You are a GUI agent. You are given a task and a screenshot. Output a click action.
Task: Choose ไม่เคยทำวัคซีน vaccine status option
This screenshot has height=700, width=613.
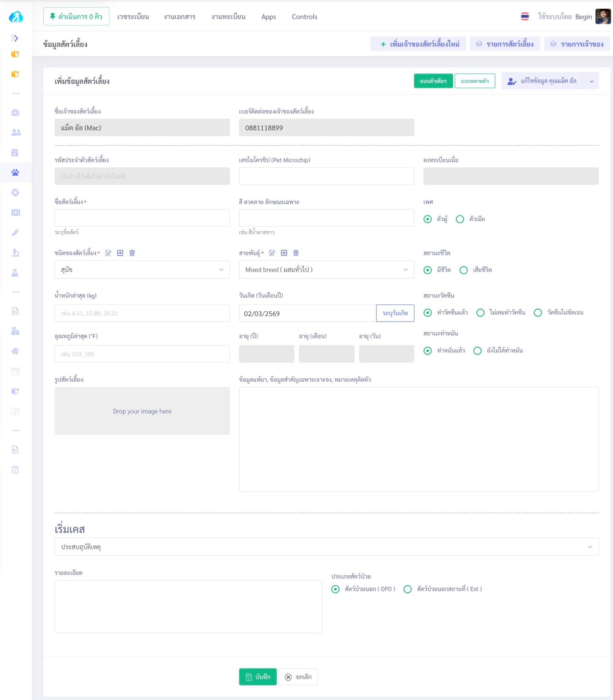tap(481, 313)
